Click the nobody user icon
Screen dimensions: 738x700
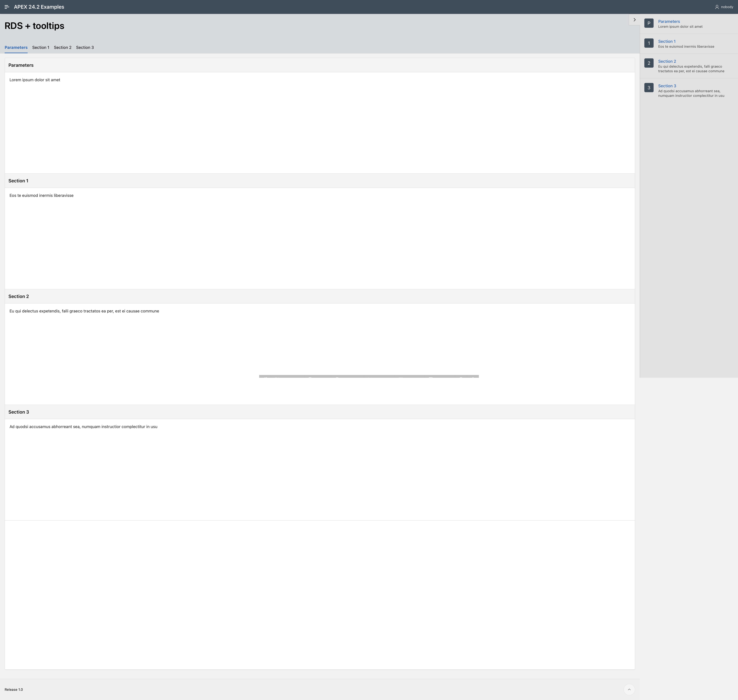click(x=717, y=7)
